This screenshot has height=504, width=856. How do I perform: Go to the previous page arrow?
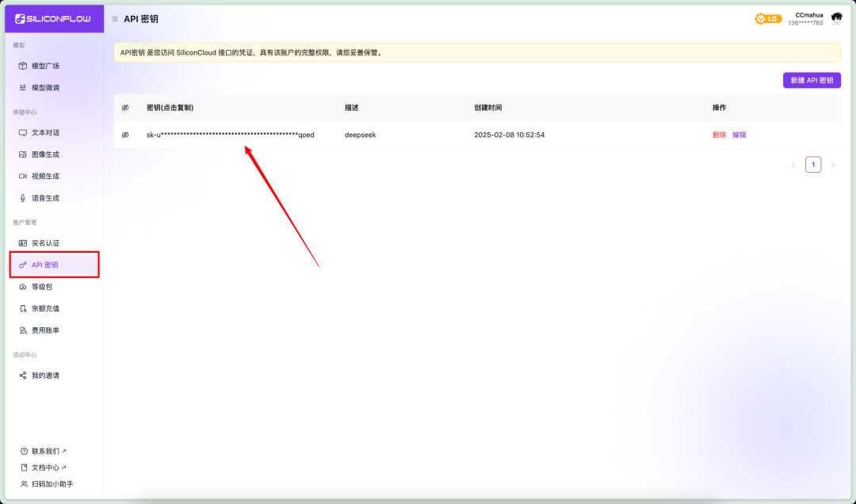point(793,165)
